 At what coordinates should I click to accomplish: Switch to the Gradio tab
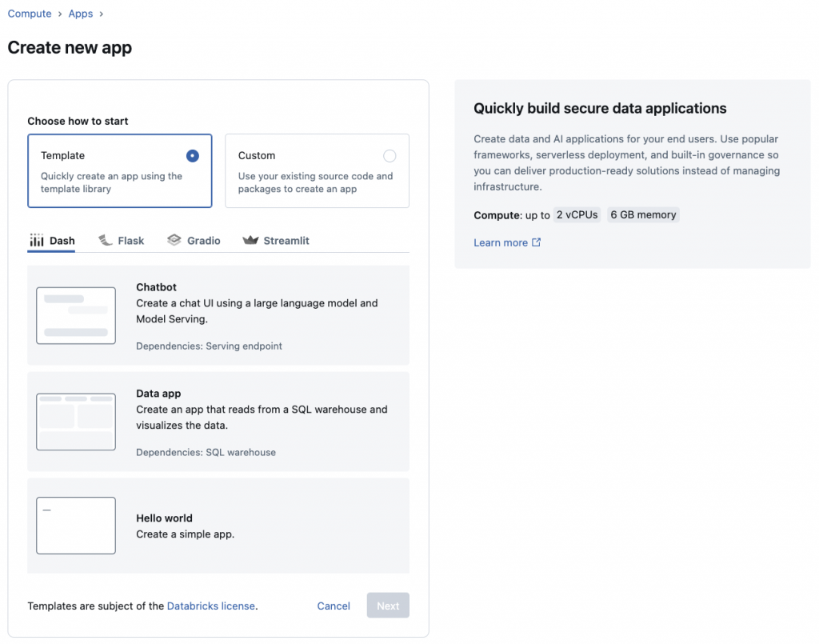tap(203, 241)
